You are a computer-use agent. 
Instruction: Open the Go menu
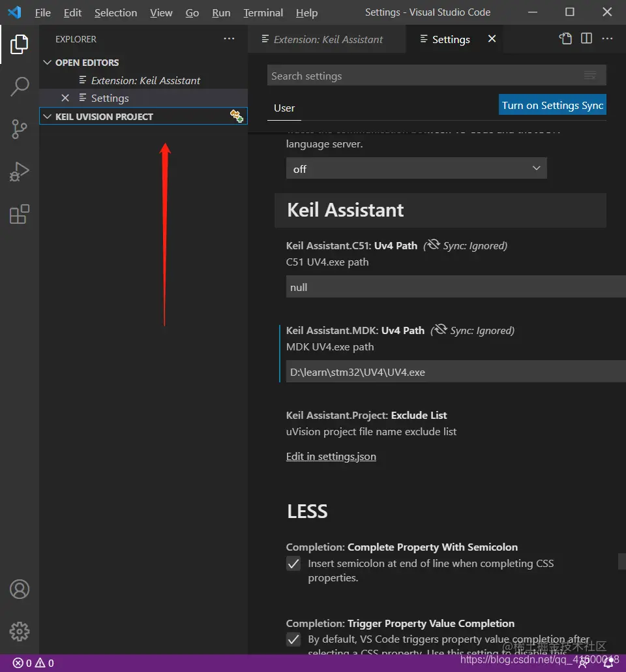coord(192,13)
